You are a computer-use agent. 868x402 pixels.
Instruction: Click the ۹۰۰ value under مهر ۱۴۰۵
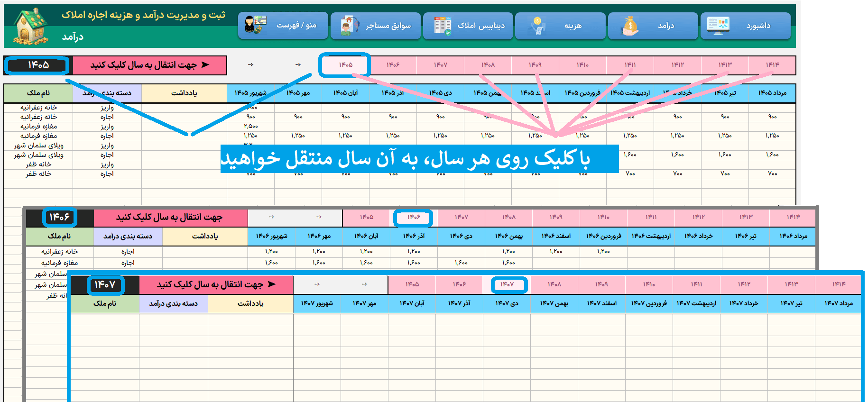tap(298, 117)
